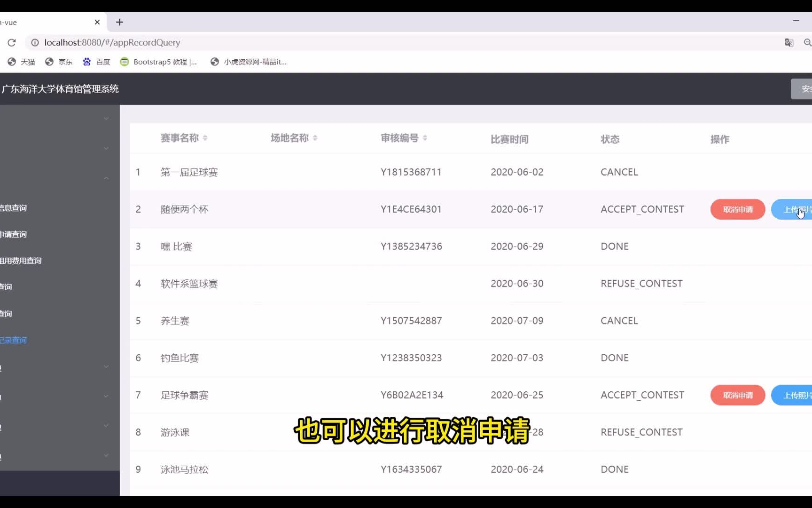This screenshot has width=812, height=508.
Task: Sort by 场地名称 column
Action: [315, 138]
